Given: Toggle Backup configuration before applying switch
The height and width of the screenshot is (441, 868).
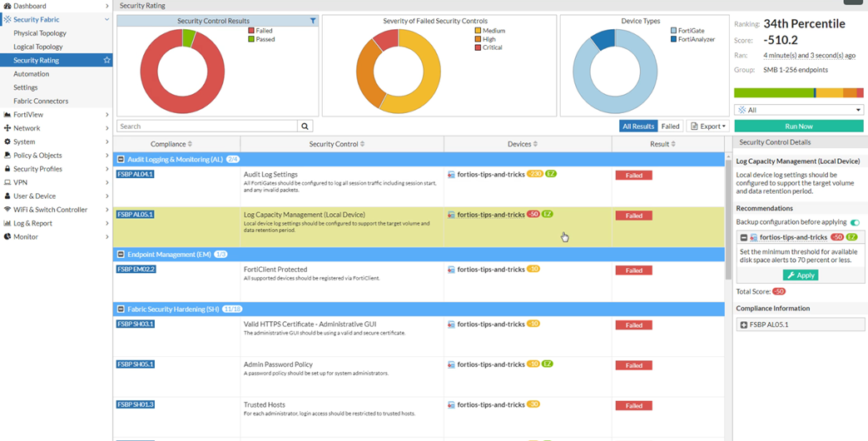Looking at the screenshot, I should [x=856, y=222].
